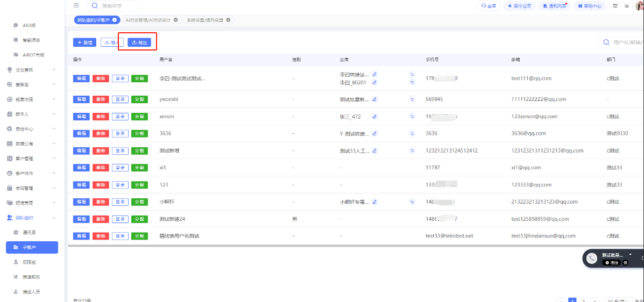Screen dimensions: 644x302
Task: Open the user avatar in the top right
Action: [640, 6]
